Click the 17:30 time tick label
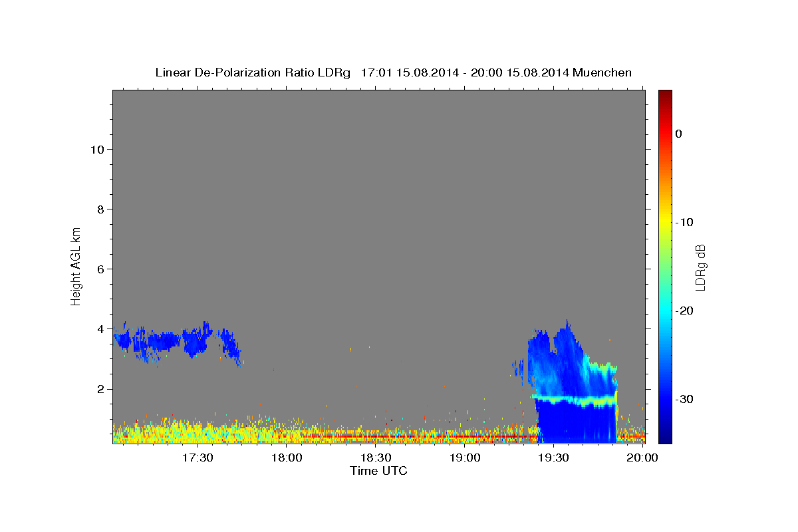 pyautogui.click(x=198, y=458)
